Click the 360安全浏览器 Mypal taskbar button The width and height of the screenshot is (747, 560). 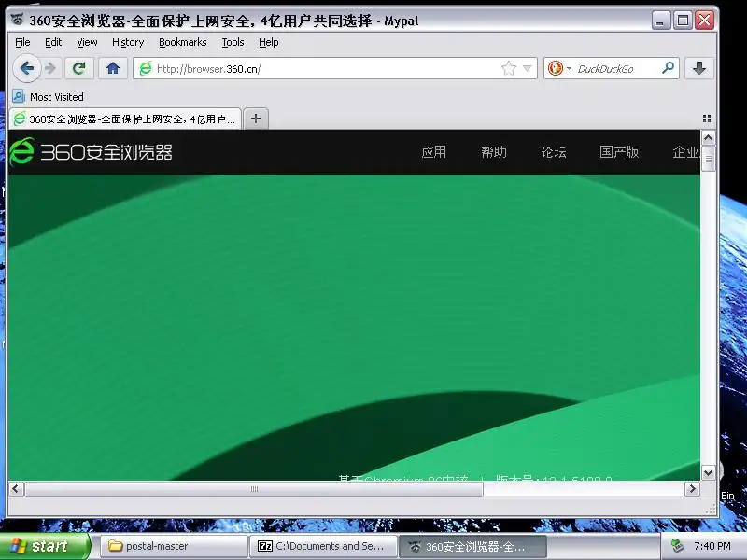[472, 546]
